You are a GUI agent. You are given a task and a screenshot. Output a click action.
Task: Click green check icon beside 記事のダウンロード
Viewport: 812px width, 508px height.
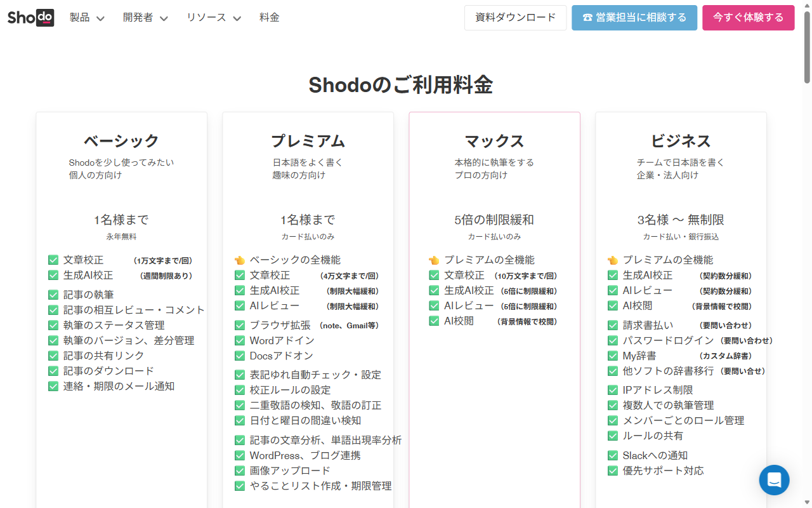(x=53, y=371)
